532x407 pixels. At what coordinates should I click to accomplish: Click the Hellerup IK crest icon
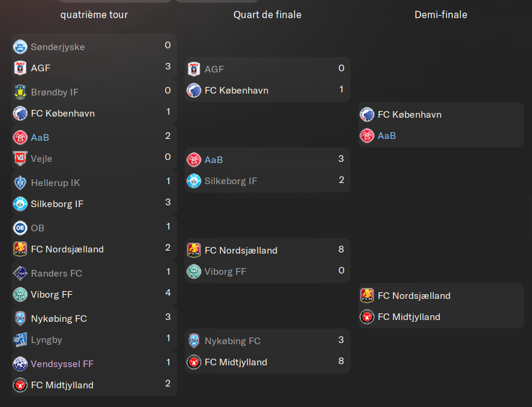tap(20, 183)
